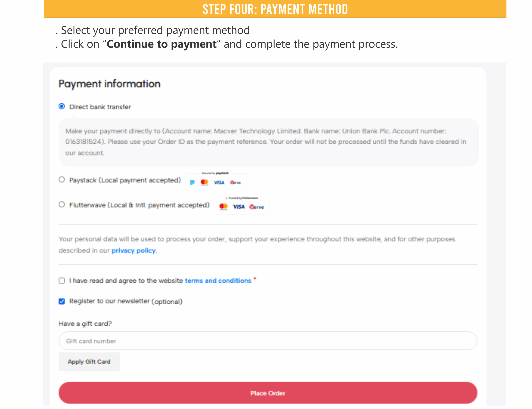The image size is (532, 409).
Task: Tick the terms and conditions agreement checkbox
Action: click(x=62, y=280)
